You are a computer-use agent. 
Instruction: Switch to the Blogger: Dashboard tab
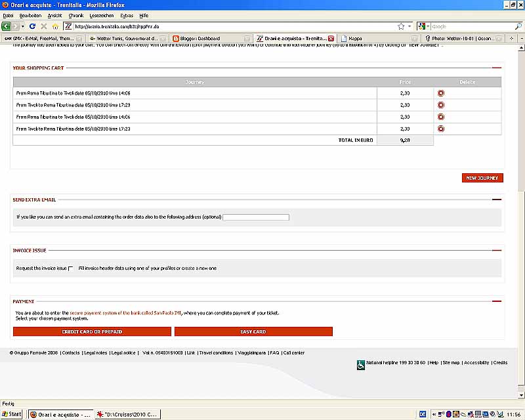pos(211,39)
